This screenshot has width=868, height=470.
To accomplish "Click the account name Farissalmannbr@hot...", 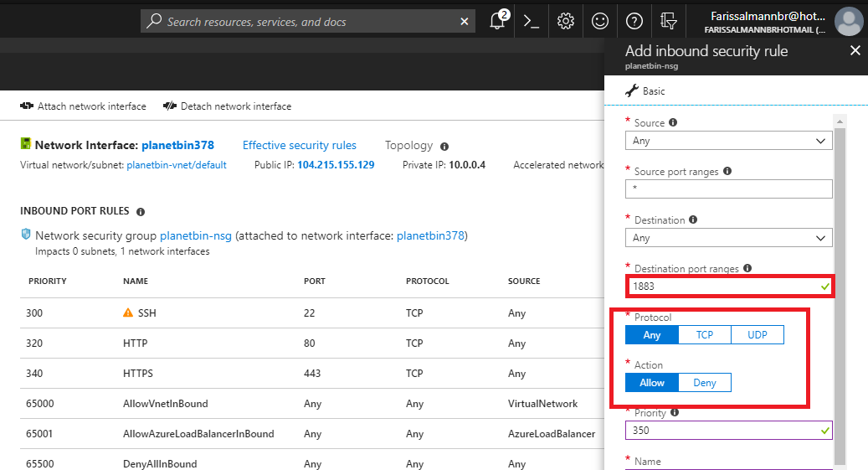I will pos(768,16).
